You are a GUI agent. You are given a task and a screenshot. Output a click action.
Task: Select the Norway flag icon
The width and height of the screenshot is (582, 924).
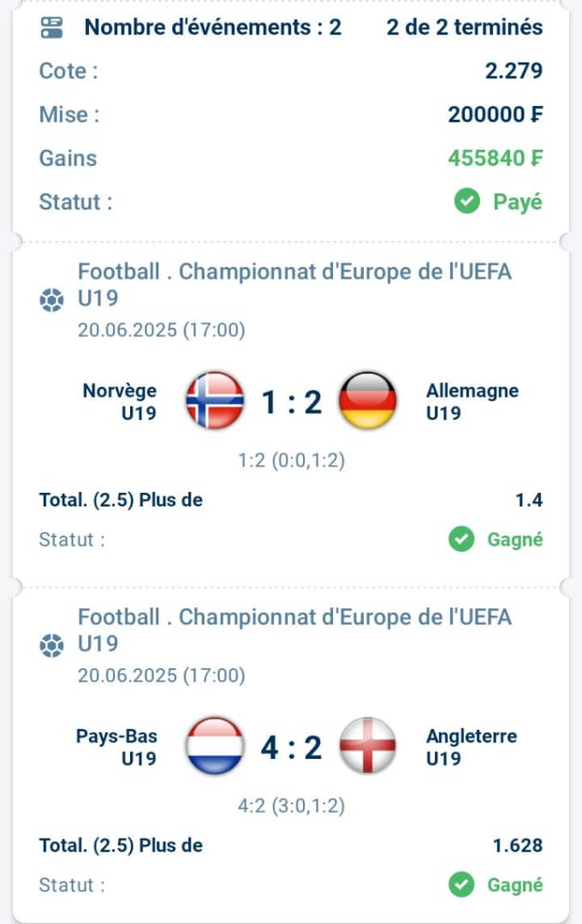coord(215,400)
